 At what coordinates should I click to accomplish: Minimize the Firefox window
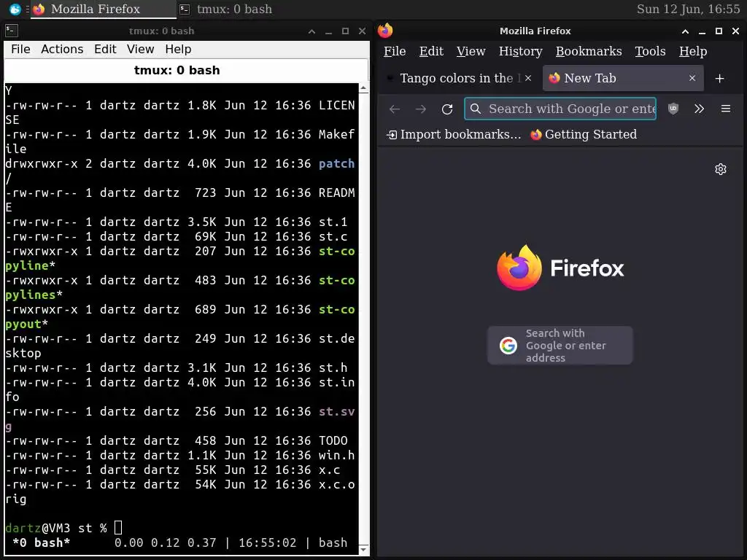coord(702,31)
